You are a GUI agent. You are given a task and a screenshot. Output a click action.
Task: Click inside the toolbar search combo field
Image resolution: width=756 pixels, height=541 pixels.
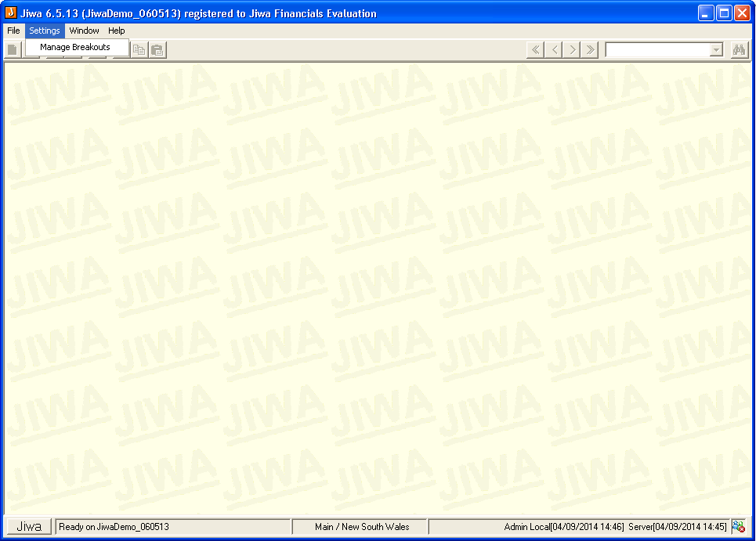tap(657, 50)
